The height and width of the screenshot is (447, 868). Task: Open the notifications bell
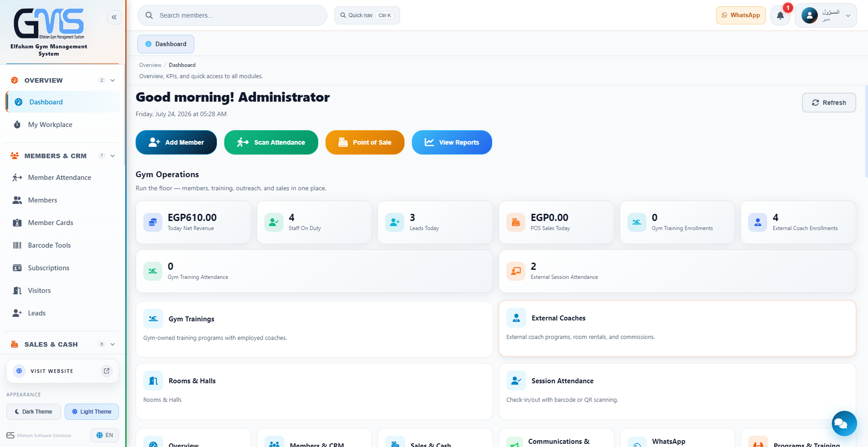(x=780, y=15)
